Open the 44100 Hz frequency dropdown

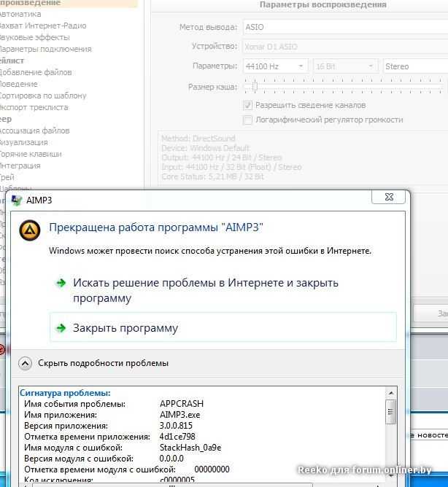click(x=276, y=66)
